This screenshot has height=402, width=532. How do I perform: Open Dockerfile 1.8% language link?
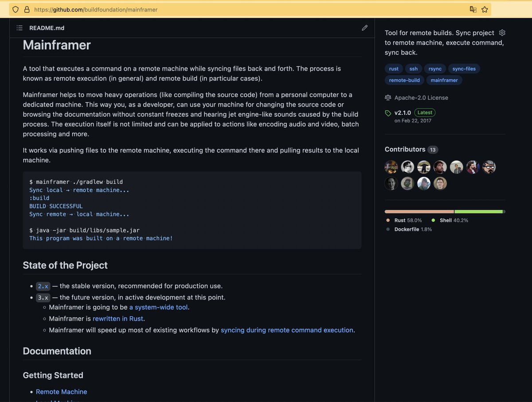tap(413, 229)
